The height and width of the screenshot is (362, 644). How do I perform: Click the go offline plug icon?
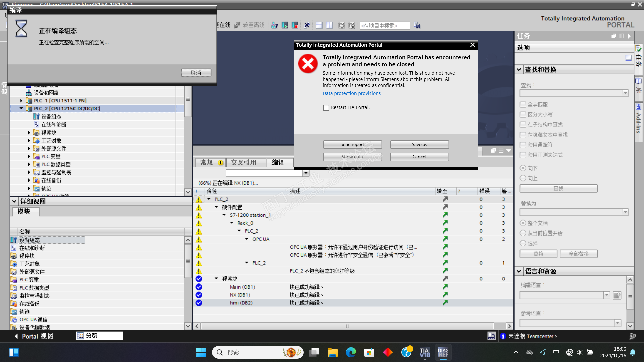(x=237, y=25)
